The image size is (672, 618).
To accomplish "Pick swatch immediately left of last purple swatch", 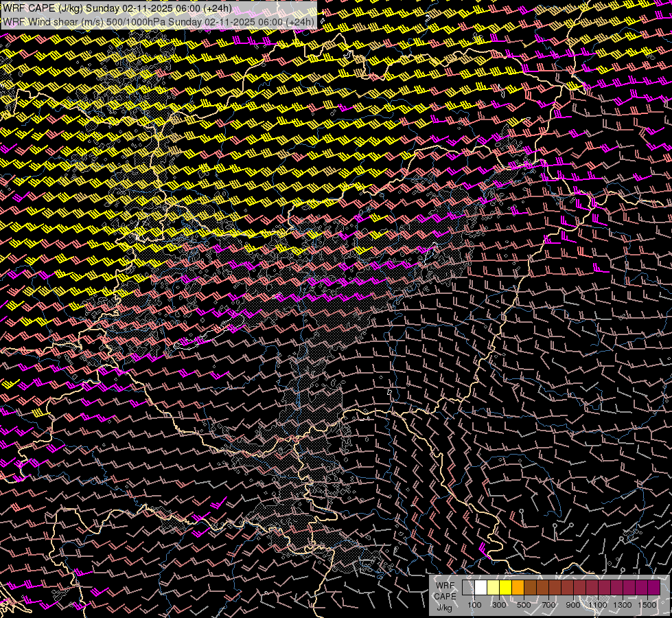I will click(x=641, y=588).
